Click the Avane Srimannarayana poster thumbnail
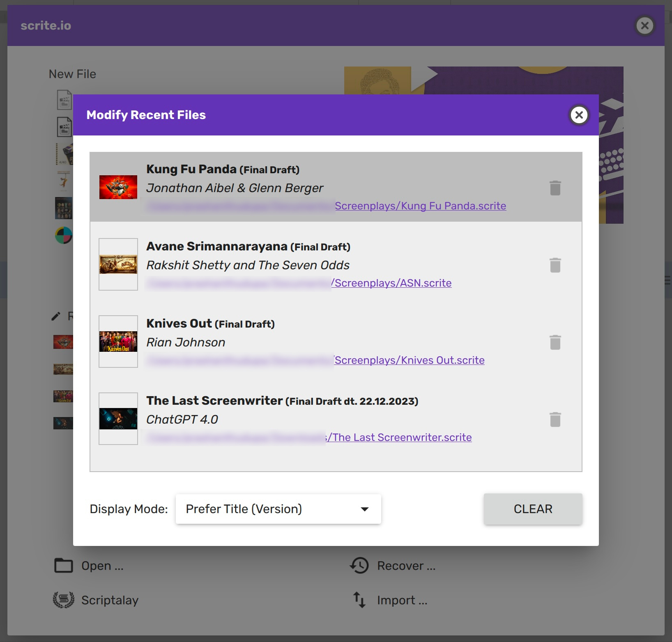Screen dimensions: 672x642 [x=118, y=264]
